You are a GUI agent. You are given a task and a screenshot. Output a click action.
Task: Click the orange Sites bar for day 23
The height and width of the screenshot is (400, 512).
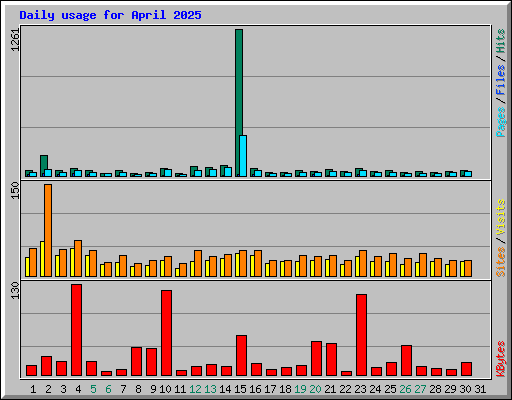363,263
